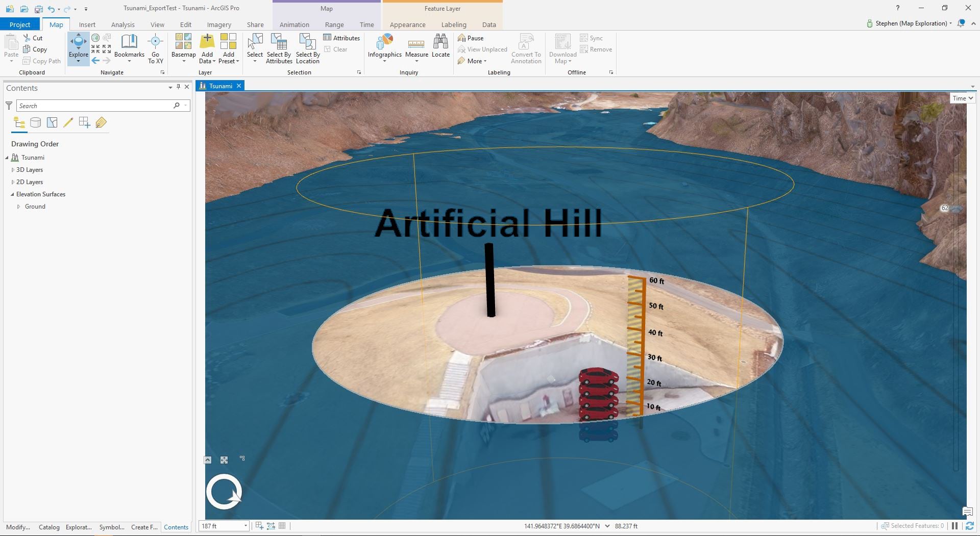Viewport: 980px width, 536px height.
Task: Open the coordinate display format dropdown
Action: pos(607,526)
